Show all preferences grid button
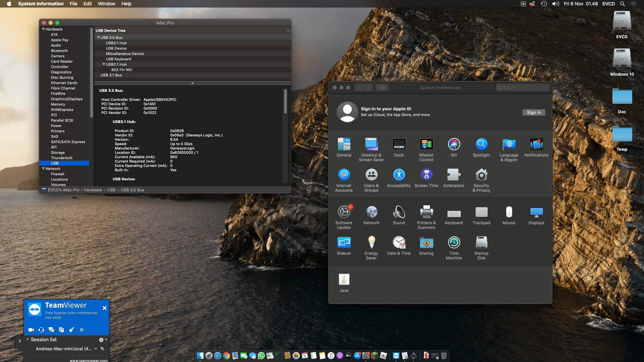This screenshot has width=644, height=362. [x=382, y=87]
